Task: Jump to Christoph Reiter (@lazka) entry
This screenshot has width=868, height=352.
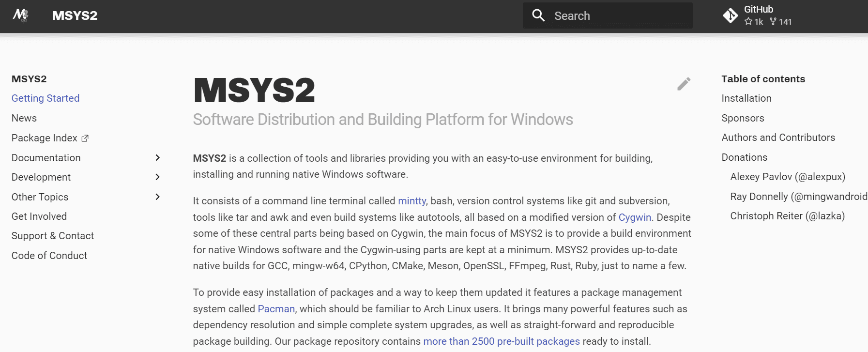Action: pyautogui.click(x=788, y=216)
